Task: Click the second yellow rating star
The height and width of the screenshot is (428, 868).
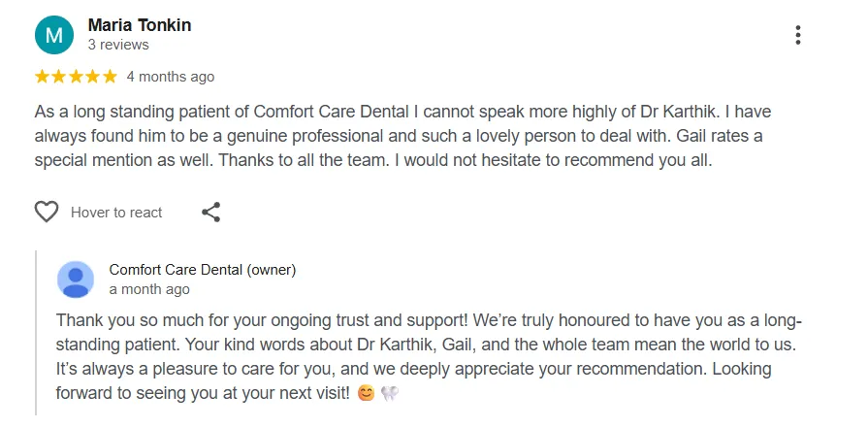Action: coord(59,77)
